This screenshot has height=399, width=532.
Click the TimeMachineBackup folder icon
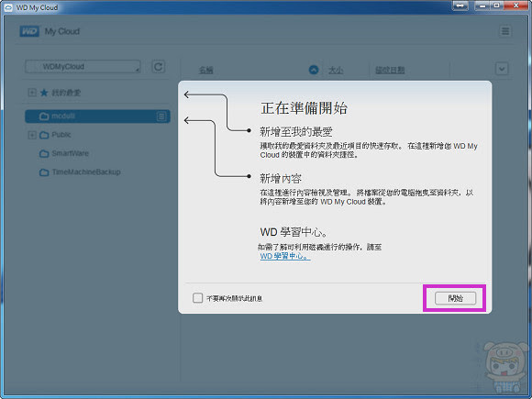pyautogui.click(x=44, y=172)
